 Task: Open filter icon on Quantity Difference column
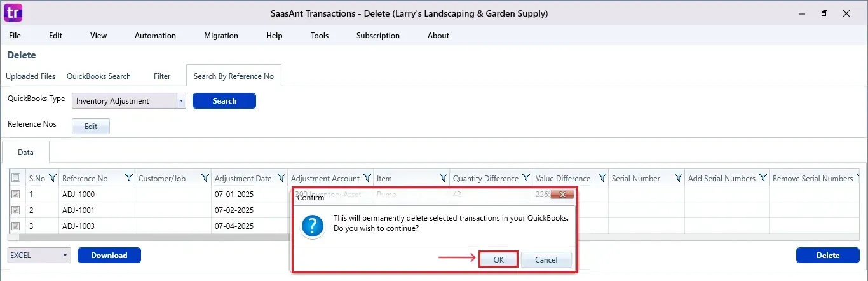(x=526, y=178)
